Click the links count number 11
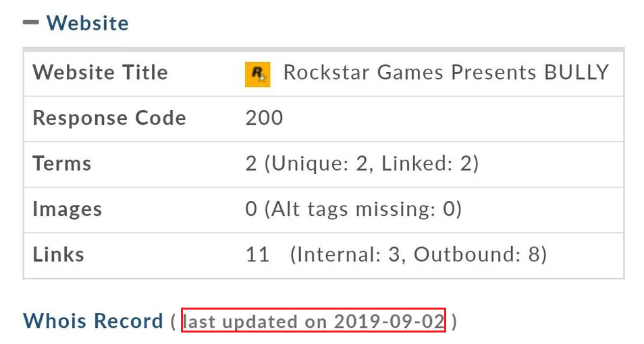The image size is (644, 344). click(257, 254)
